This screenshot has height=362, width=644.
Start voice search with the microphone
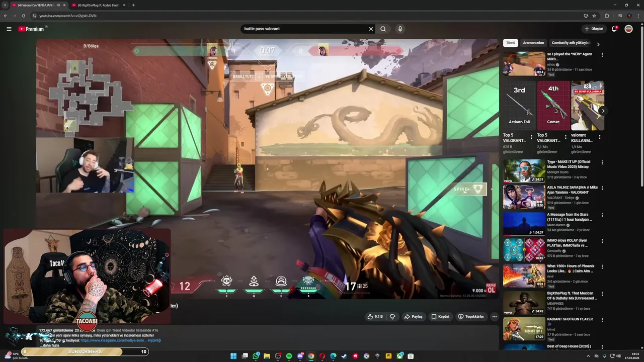(x=400, y=29)
